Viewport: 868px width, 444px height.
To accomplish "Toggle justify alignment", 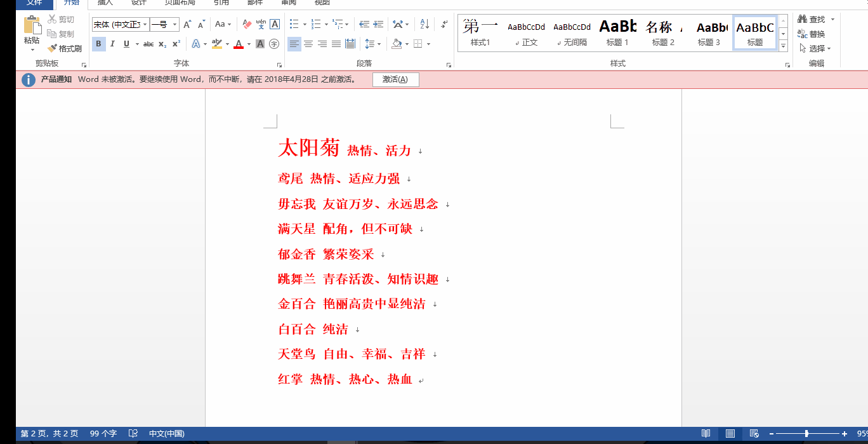I will pyautogui.click(x=336, y=44).
